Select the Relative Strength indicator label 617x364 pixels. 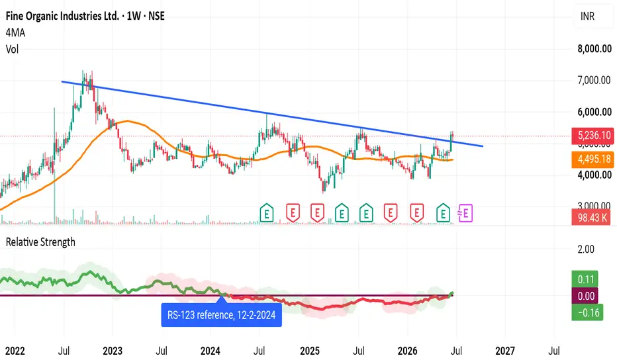click(x=40, y=242)
